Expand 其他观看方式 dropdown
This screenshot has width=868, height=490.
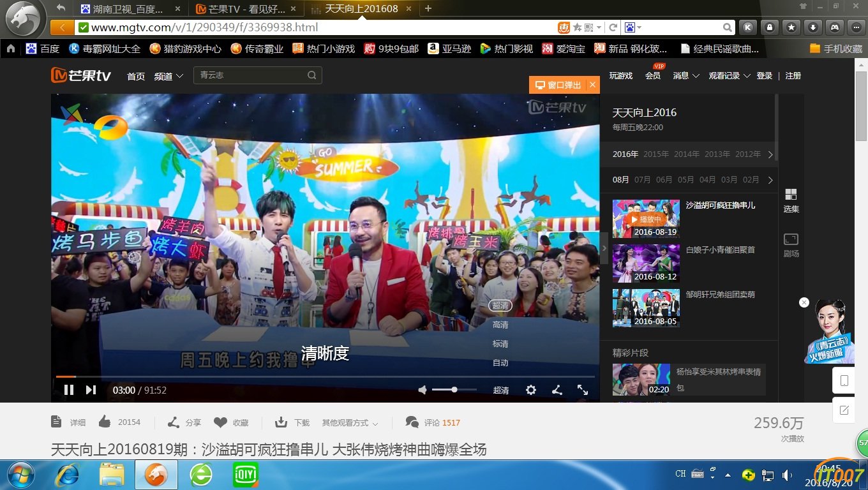tap(350, 423)
